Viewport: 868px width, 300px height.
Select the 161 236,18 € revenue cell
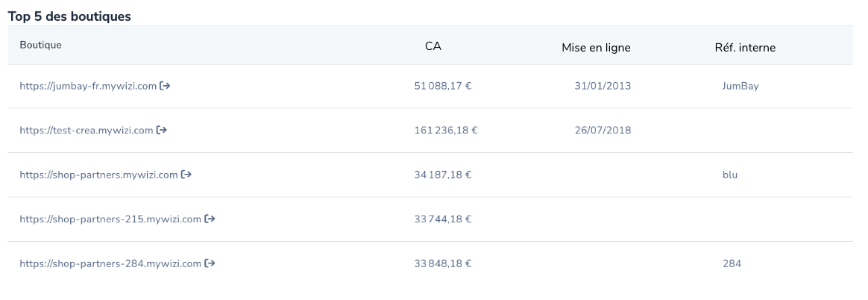point(446,131)
